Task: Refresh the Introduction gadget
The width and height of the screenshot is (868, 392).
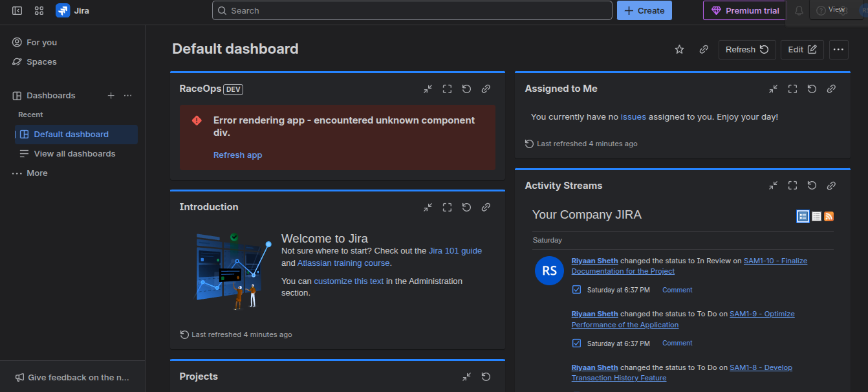Action: tap(466, 208)
